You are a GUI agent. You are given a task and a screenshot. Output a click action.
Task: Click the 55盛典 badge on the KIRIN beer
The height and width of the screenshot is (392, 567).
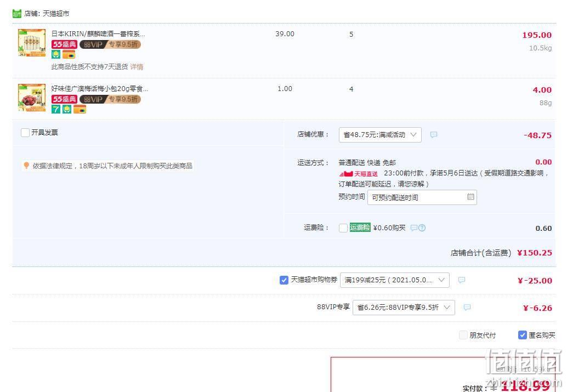64,44
